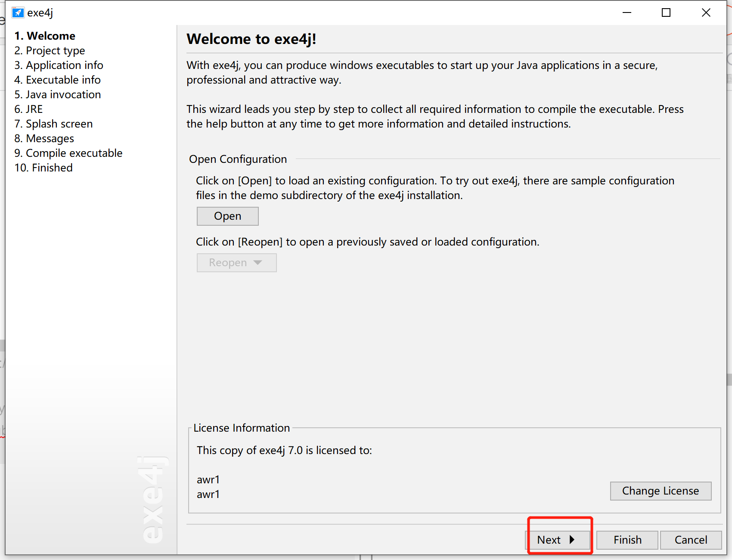Viewport: 732px width, 560px height.
Task: Click the exe4j rocket icon in title bar
Action: pyautogui.click(x=18, y=12)
